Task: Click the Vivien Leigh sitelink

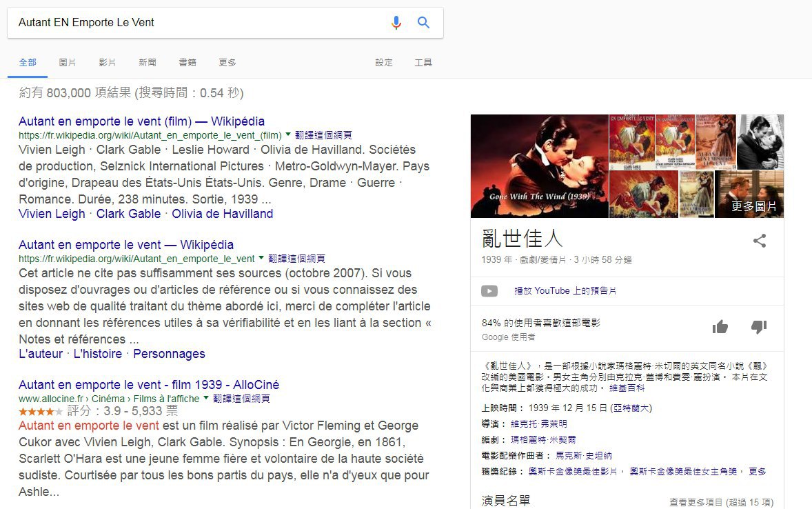Action: coord(52,214)
